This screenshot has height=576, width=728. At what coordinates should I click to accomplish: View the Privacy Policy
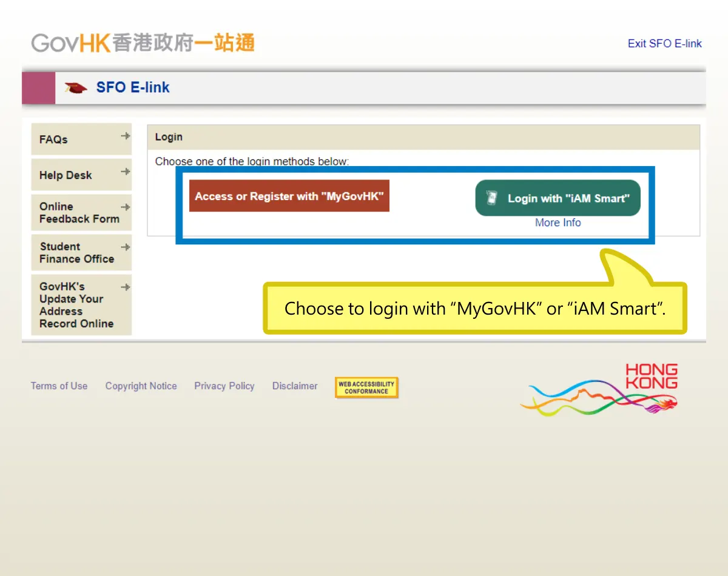(x=224, y=386)
